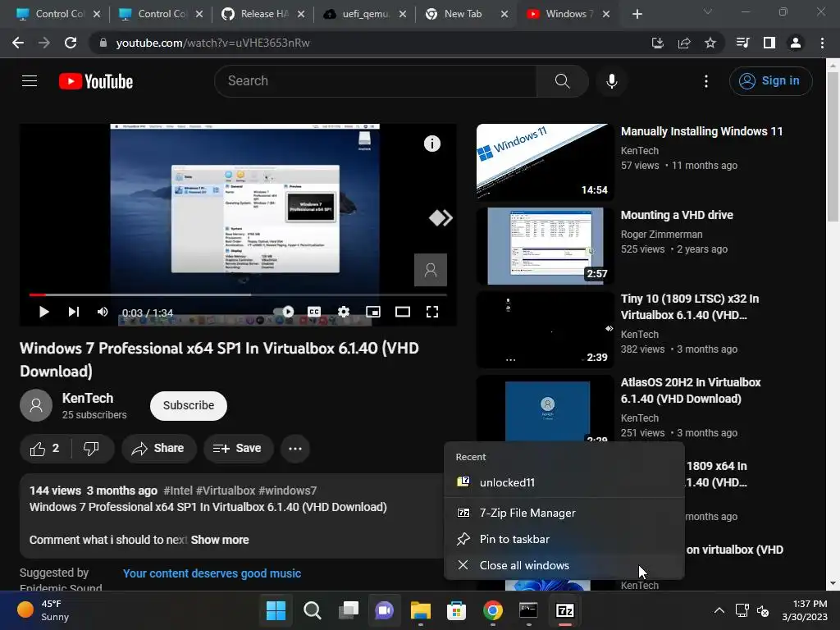This screenshot has width=840, height=630.
Task: Enter fullscreen video icon
Action: (431, 312)
